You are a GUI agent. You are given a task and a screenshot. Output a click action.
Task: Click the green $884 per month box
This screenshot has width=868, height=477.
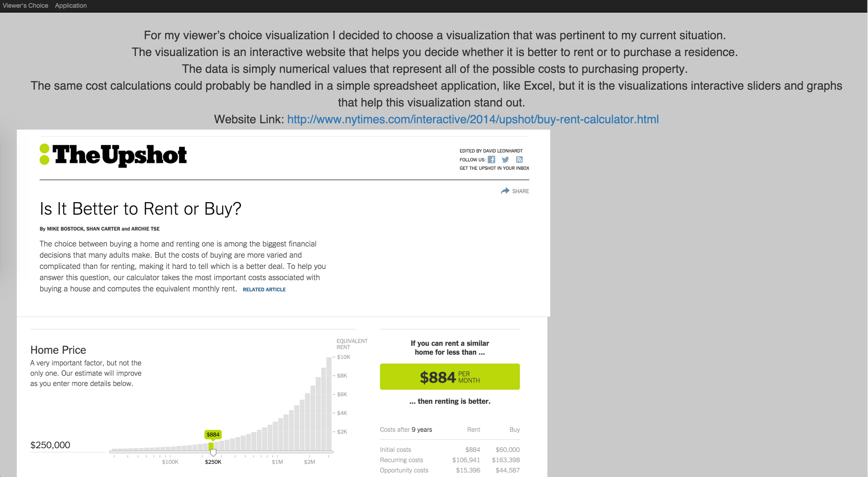450,377
